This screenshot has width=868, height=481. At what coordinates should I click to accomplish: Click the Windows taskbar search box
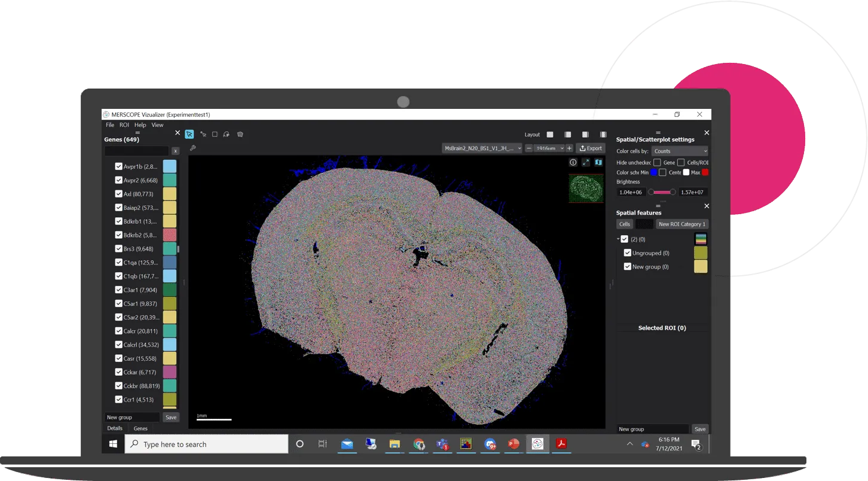coord(207,444)
